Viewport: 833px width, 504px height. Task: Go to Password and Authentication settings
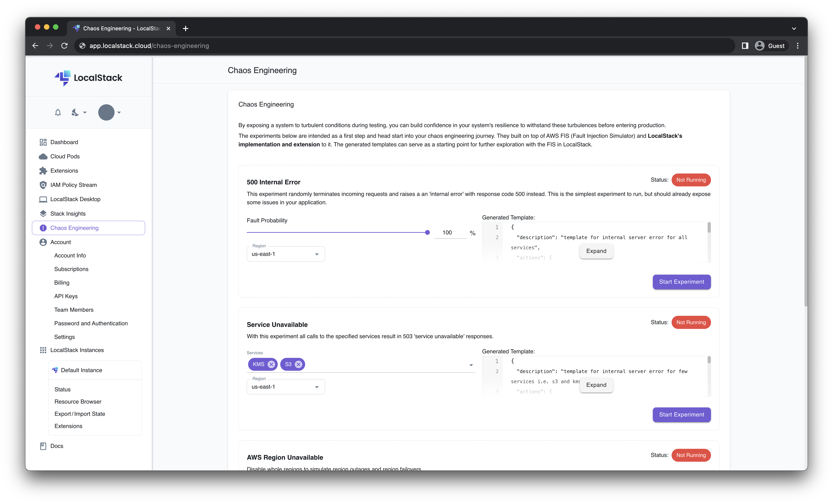pyautogui.click(x=91, y=323)
